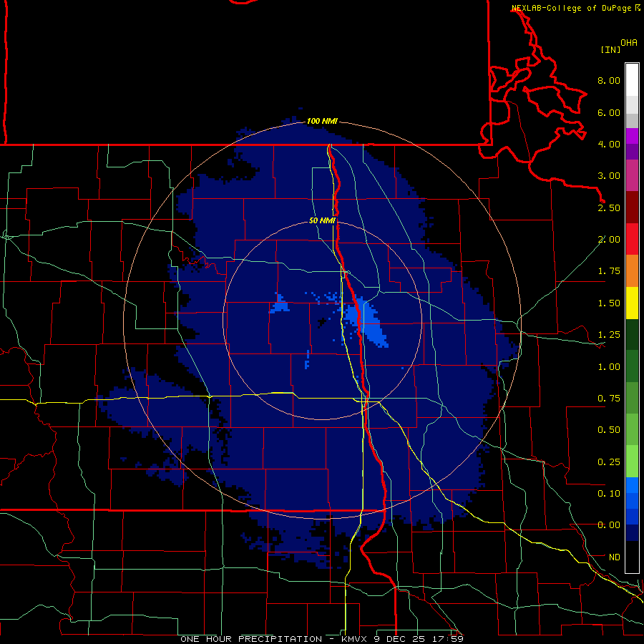Click the 50 NMI range ring label
This screenshot has width=644, height=644.
coord(322,221)
